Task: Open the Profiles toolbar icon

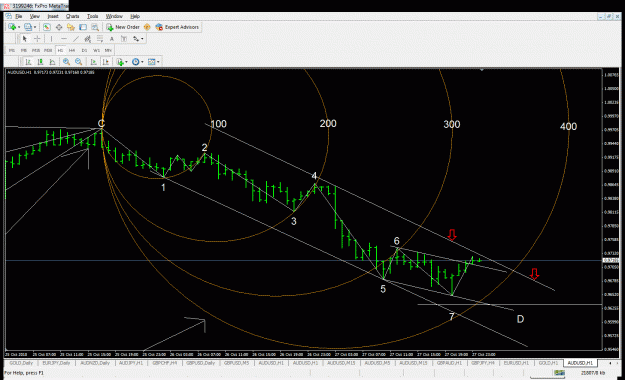Action: (x=28, y=27)
